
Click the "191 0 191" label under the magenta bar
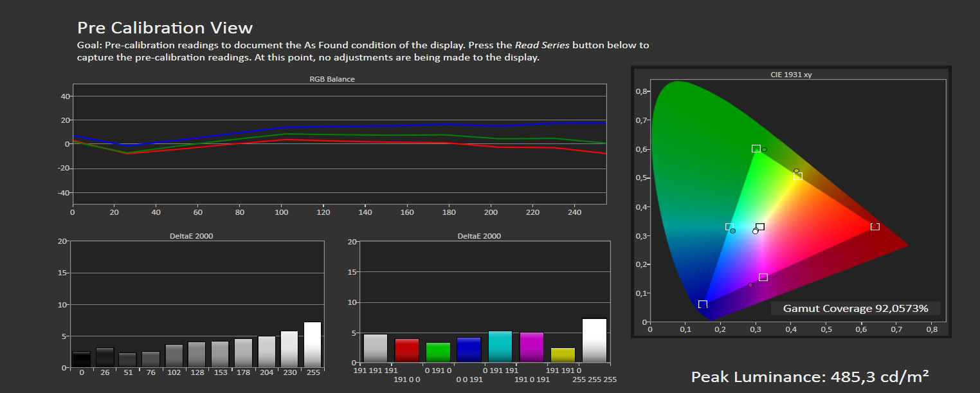[x=532, y=379]
